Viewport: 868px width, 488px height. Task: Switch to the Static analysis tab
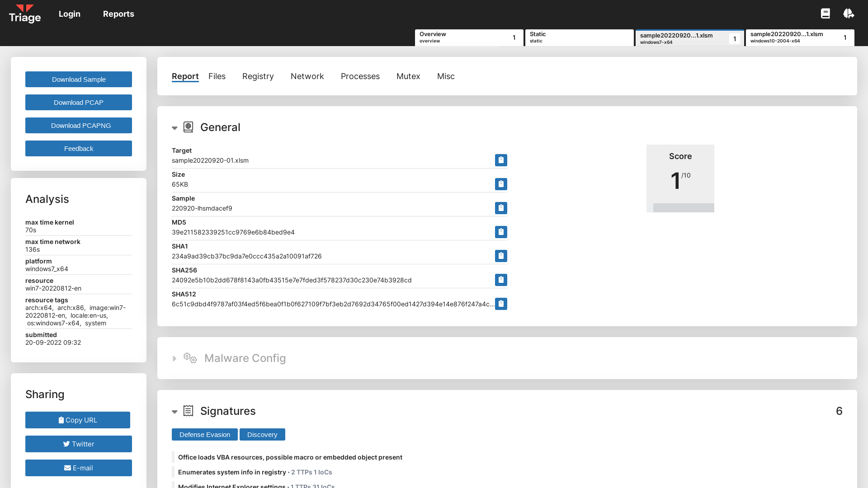(579, 38)
